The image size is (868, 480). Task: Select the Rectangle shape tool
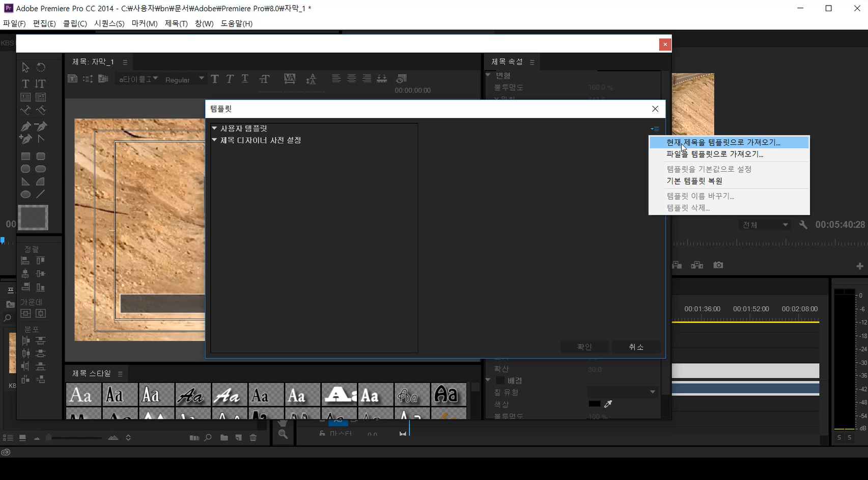(x=25, y=156)
